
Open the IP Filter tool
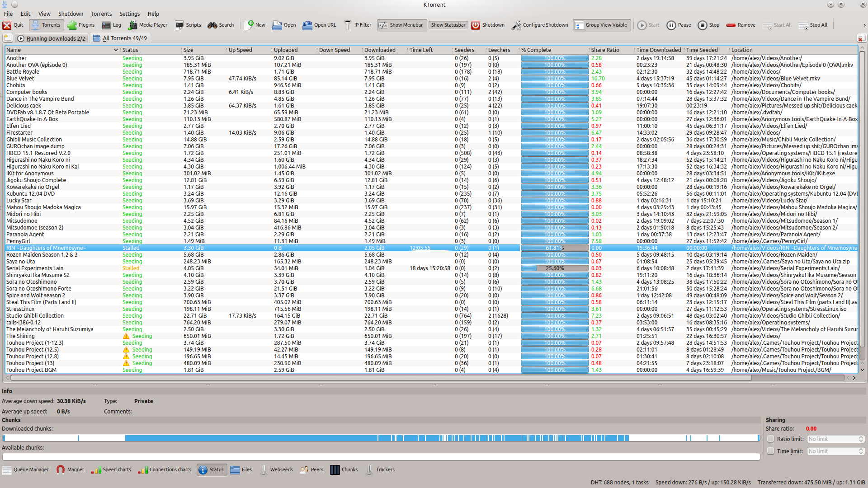357,25
